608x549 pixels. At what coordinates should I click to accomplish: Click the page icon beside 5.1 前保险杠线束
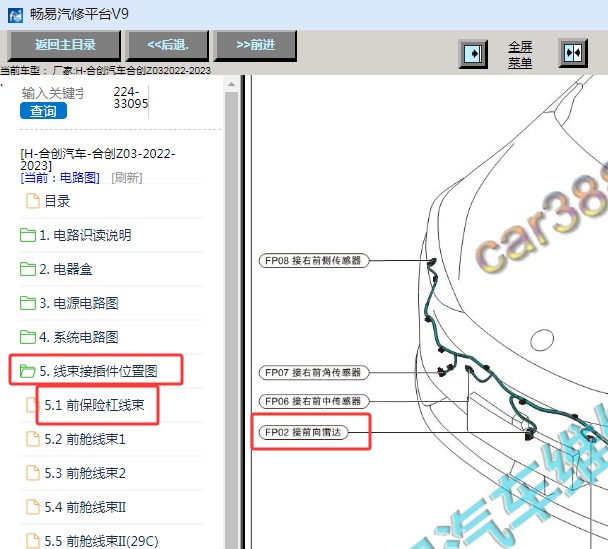pyautogui.click(x=33, y=405)
